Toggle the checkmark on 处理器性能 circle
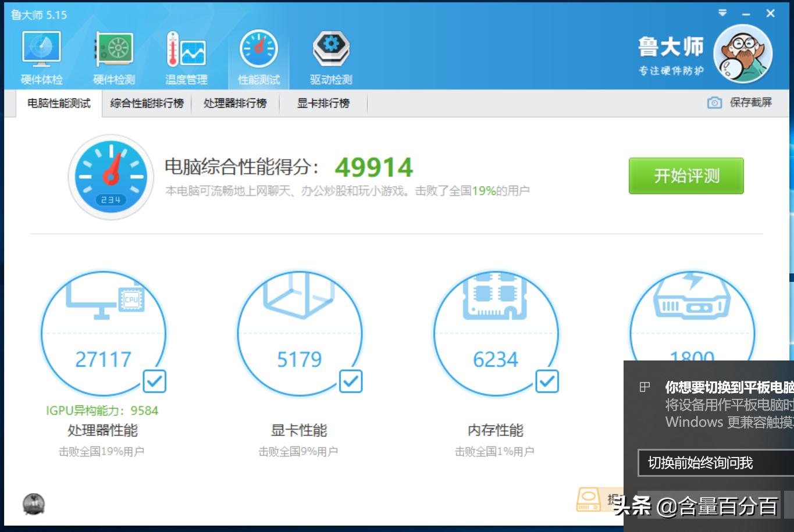 pyautogui.click(x=154, y=381)
